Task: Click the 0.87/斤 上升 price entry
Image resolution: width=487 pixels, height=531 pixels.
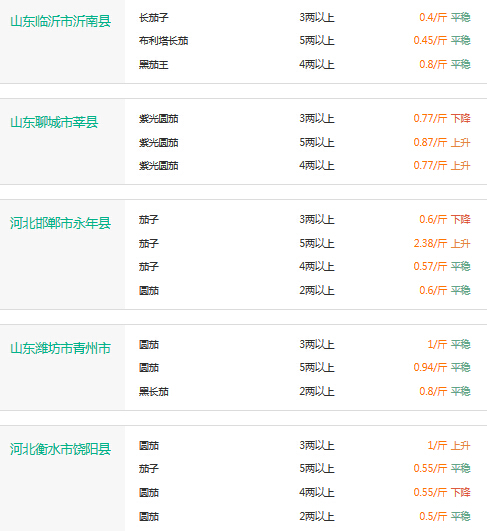Action: pos(442,142)
